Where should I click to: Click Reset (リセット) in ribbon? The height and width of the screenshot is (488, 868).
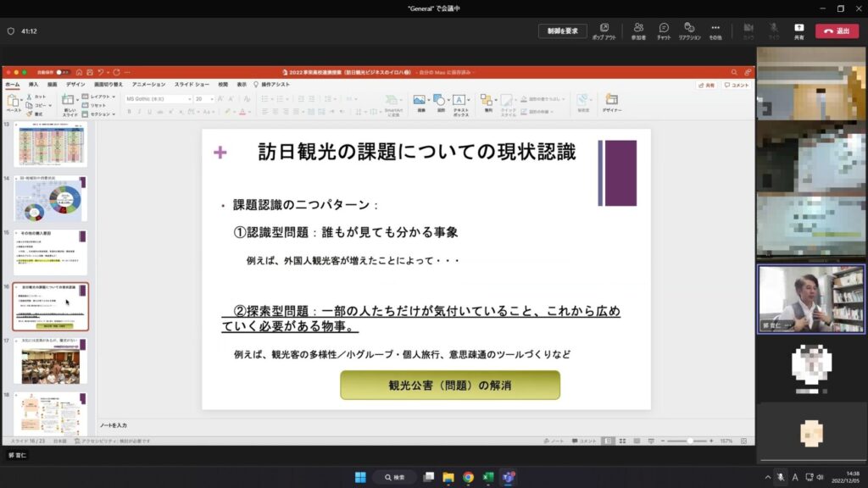(94, 105)
